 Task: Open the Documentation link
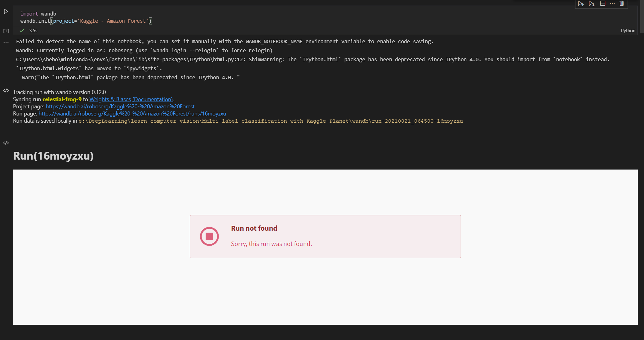pos(152,99)
